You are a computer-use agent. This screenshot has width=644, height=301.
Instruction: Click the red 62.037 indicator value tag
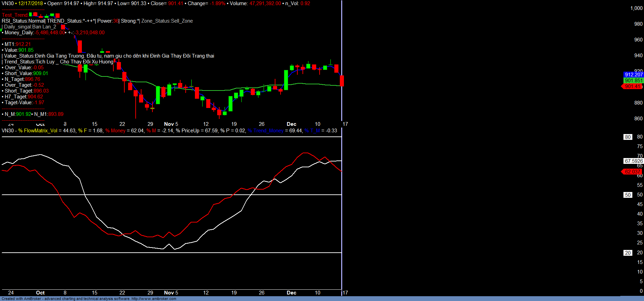[632, 171]
